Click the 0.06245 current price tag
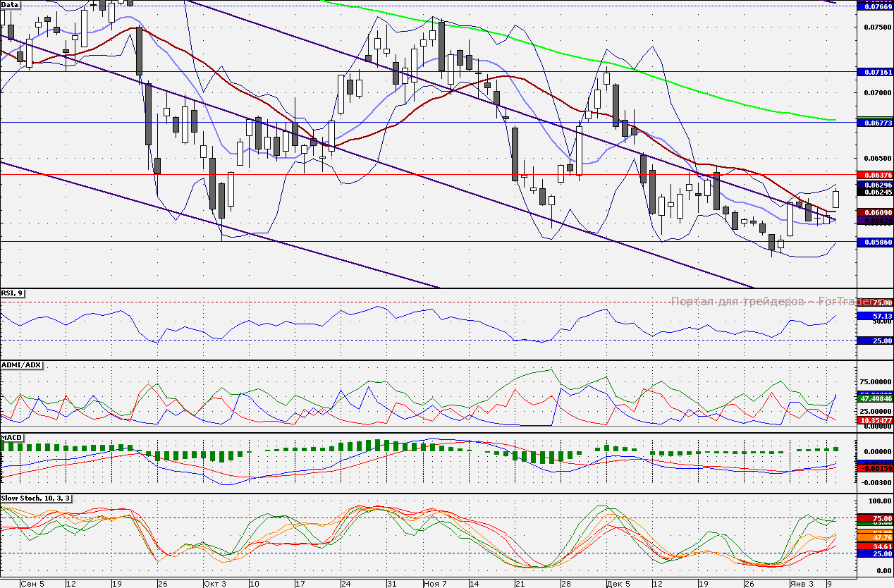The width and height of the screenshot is (894, 588). 874,192
